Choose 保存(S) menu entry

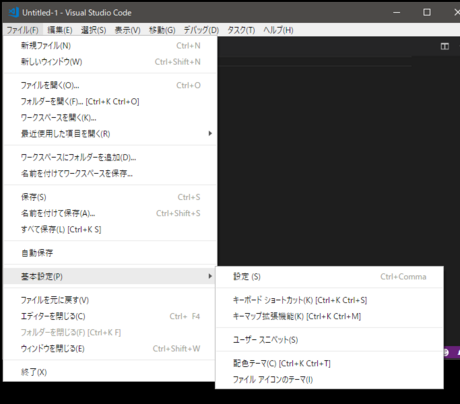coord(110,197)
